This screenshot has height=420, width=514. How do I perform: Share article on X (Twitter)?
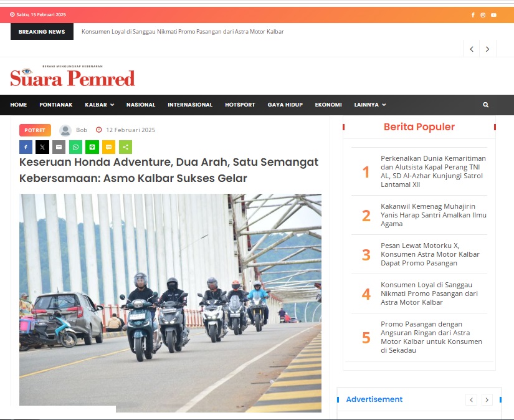tap(42, 147)
